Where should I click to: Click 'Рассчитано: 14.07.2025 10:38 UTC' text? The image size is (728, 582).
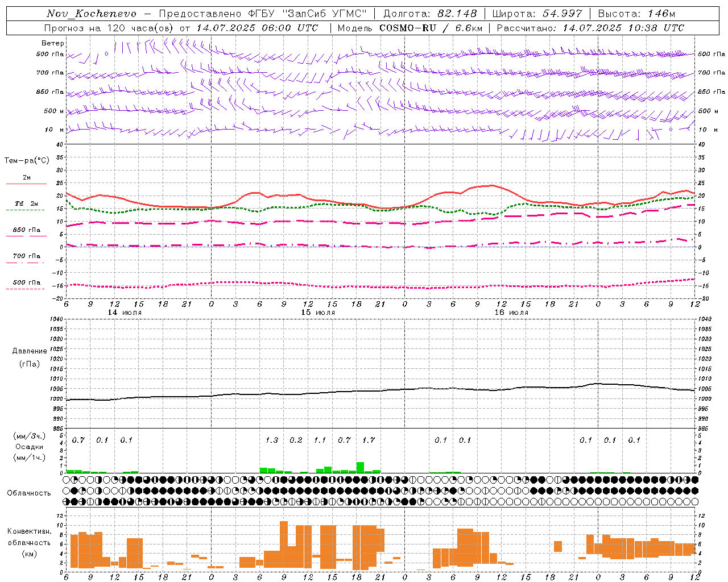pos(590,28)
